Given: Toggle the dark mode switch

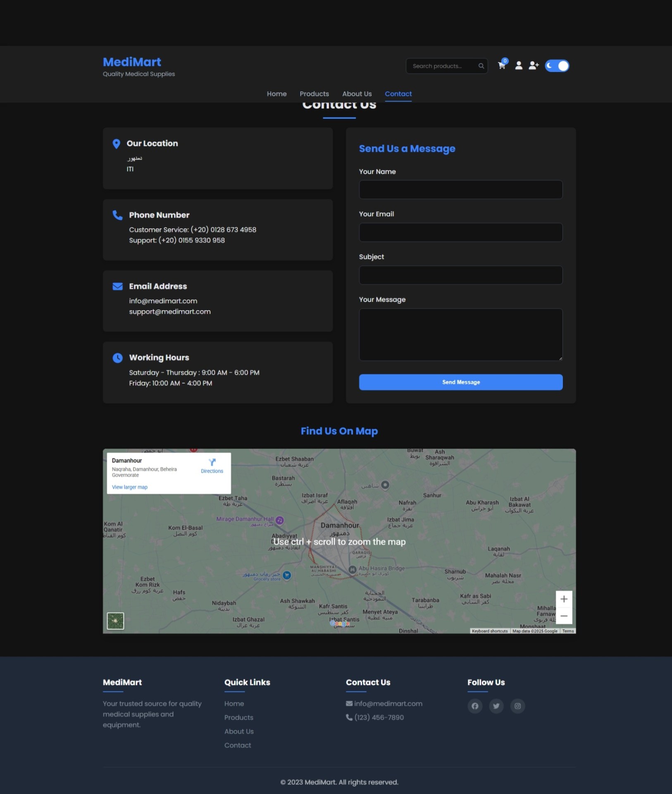Looking at the screenshot, I should tap(557, 66).
